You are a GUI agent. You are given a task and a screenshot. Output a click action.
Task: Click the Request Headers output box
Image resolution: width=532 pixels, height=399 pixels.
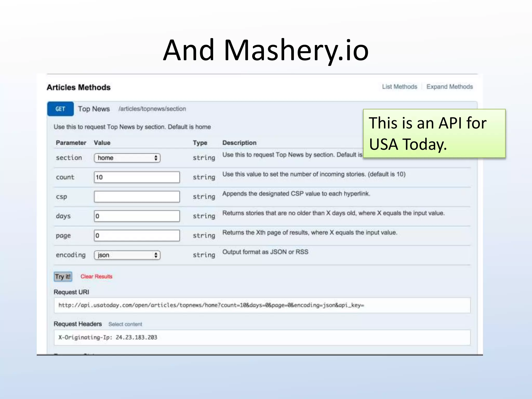point(262,337)
